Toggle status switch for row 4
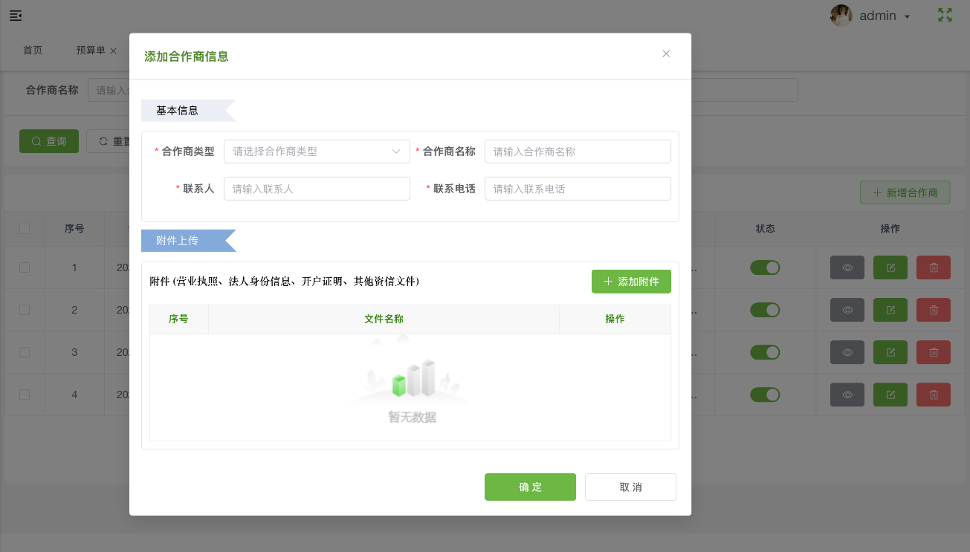The image size is (970, 552). pos(765,394)
